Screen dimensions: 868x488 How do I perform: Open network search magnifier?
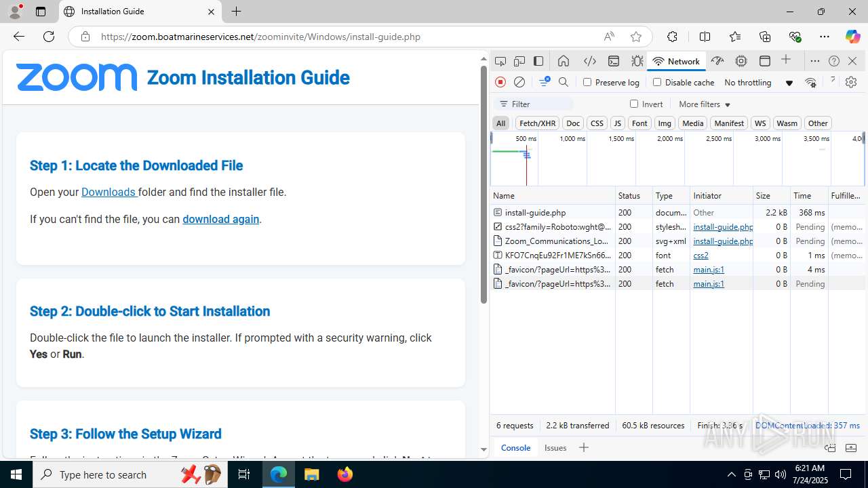click(x=564, y=82)
